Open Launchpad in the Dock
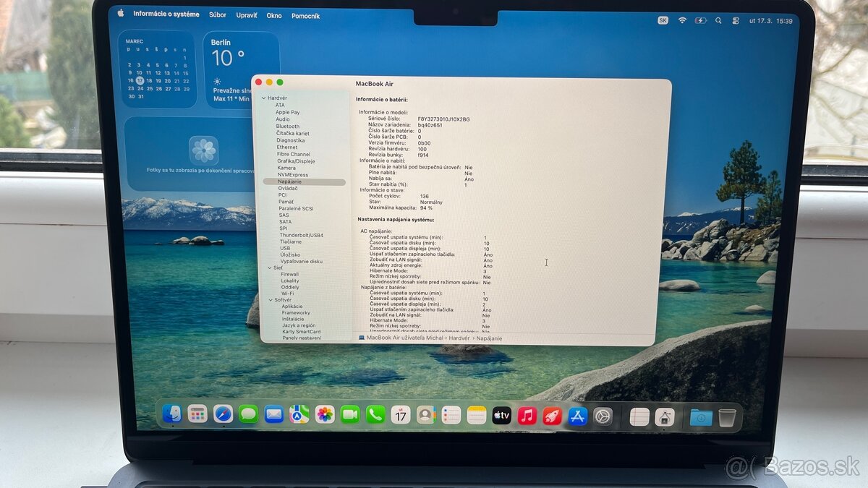Screen dimensions: 868x488 [x=197, y=414]
